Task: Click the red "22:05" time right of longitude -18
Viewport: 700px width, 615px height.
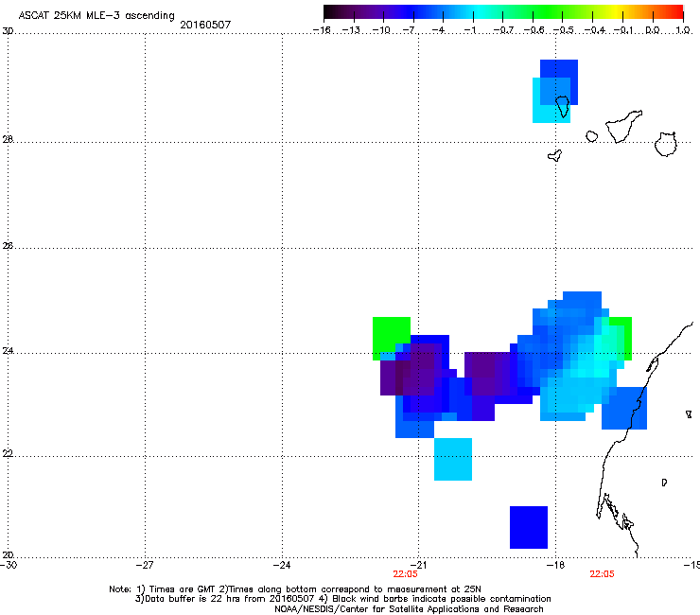Action: pyautogui.click(x=602, y=574)
